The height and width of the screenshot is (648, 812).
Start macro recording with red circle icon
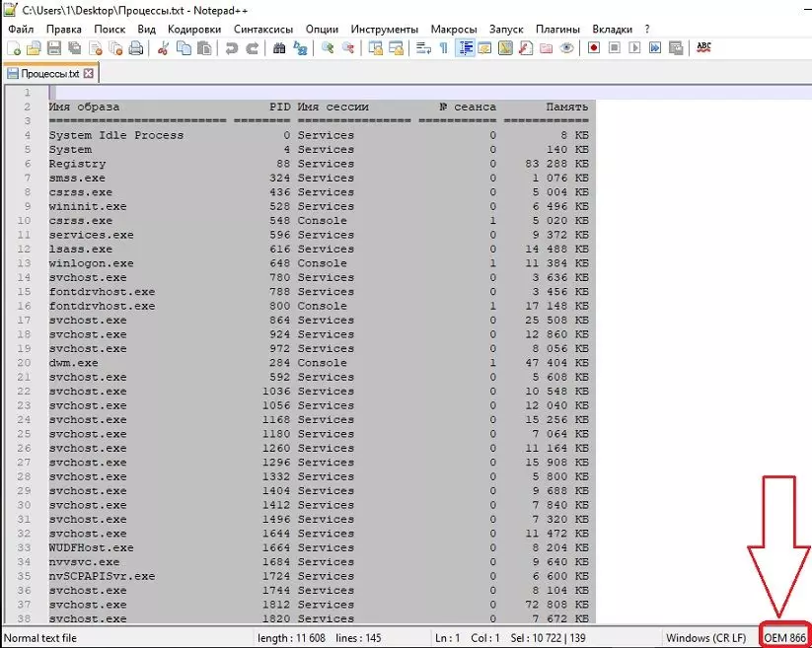pyautogui.click(x=594, y=47)
